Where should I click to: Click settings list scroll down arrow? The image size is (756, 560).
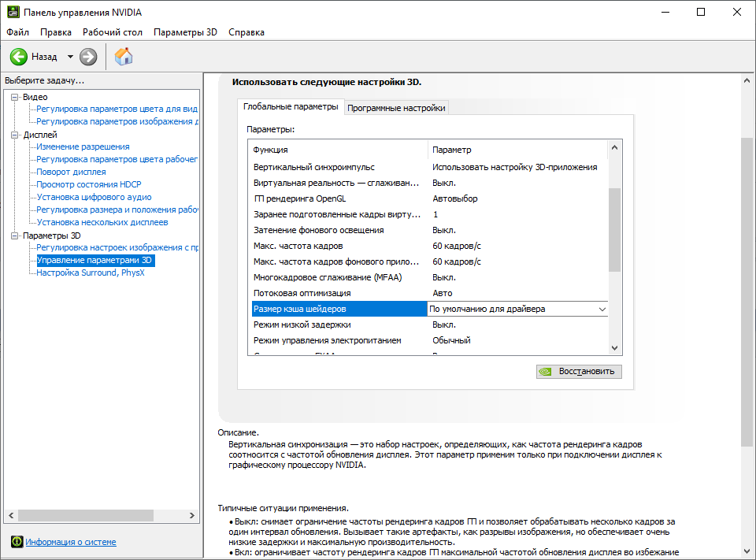[x=614, y=348]
